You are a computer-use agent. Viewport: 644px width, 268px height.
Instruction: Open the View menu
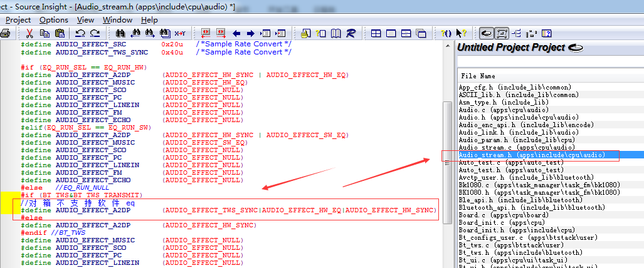click(85, 19)
